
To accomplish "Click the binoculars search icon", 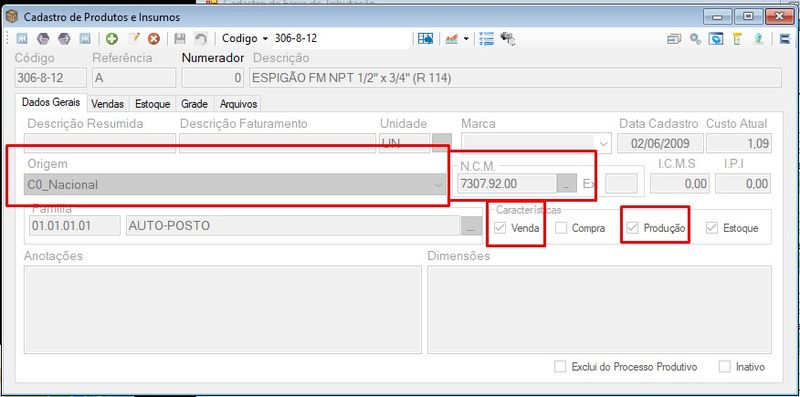I will coord(508,39).
